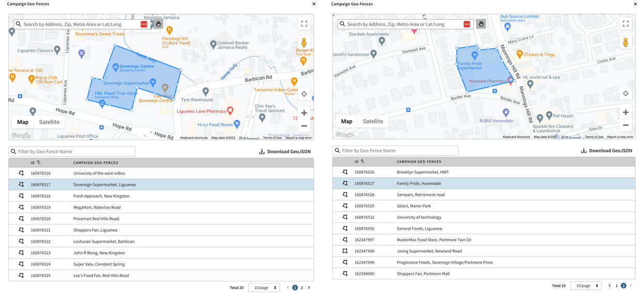644x297 pixels.
Task: Zoom in on left map
Action: (304, 113)
